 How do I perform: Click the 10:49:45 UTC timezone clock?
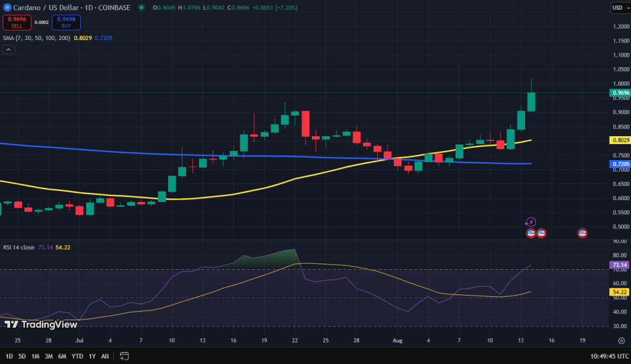click(x=609, y=356)
